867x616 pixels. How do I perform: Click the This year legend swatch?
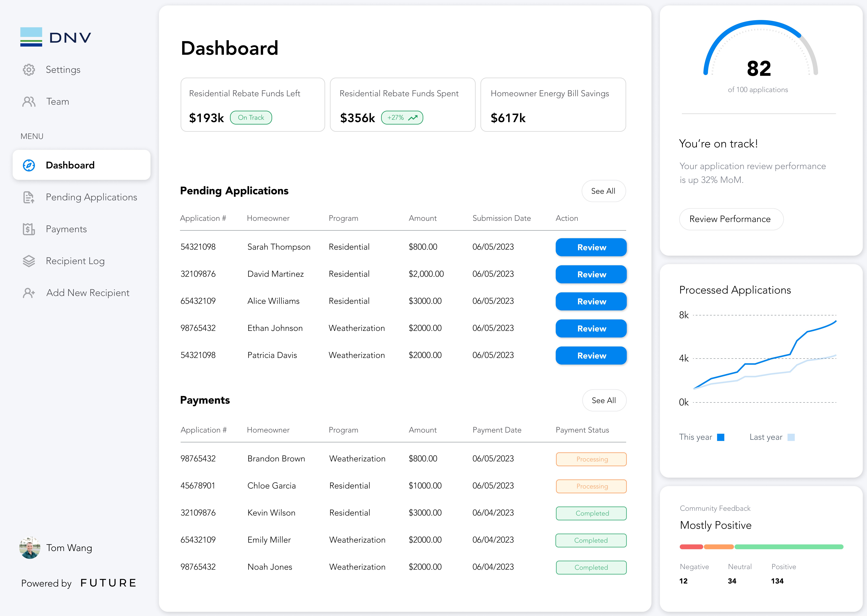click(x=721, y=437)
